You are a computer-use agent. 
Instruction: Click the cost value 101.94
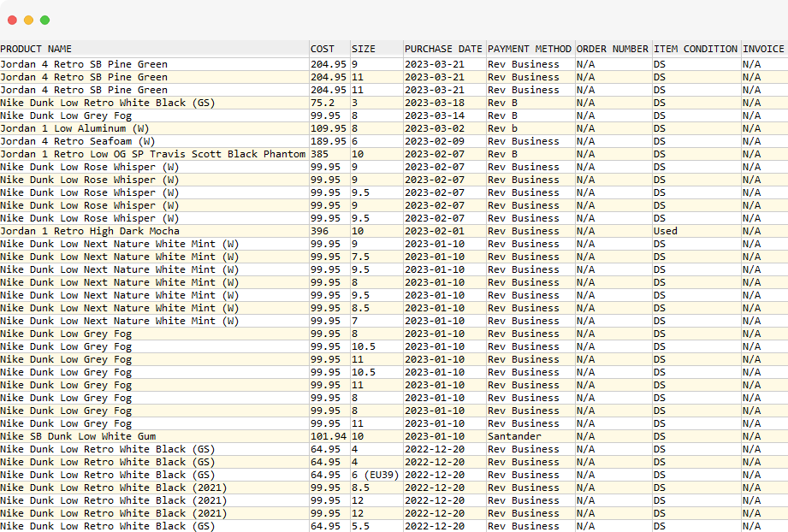329,436
